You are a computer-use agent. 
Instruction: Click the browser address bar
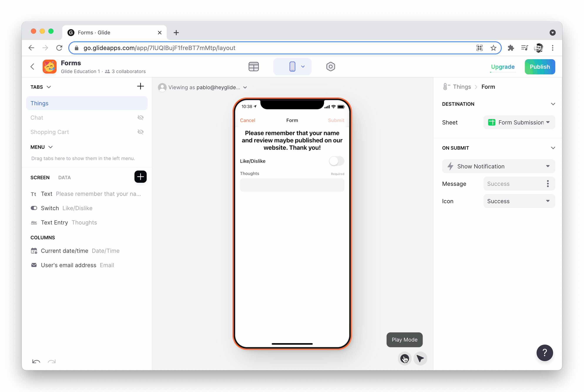[x=285, y=48]
